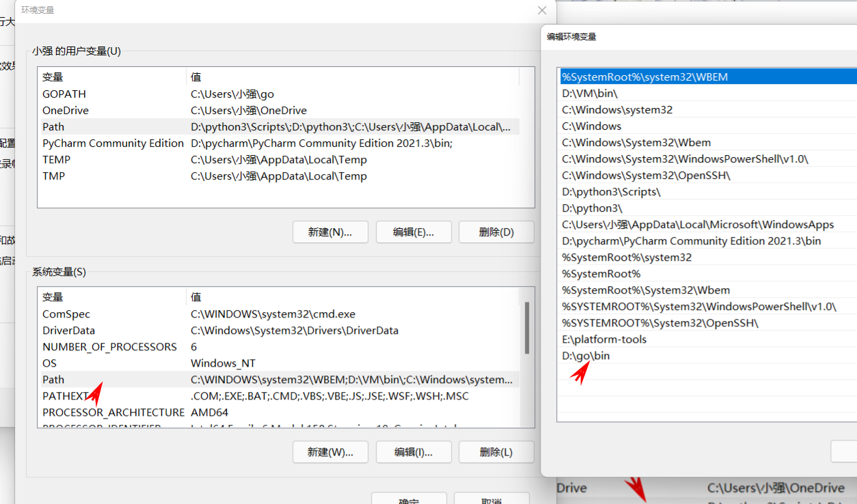Click 编辑(E)... button for user variables
This screenshot has height=504, width=857.
[x=413, y=232]
